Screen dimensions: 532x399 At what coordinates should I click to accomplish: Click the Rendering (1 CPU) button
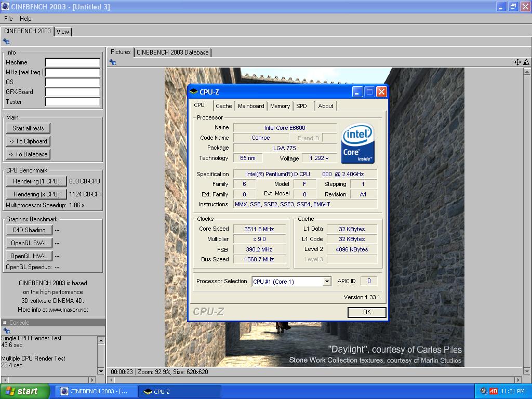tap(36, 181)
